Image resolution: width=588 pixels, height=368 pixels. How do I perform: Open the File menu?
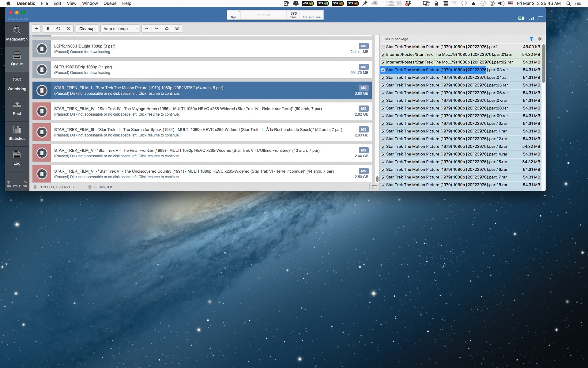[x=44, y=3]
